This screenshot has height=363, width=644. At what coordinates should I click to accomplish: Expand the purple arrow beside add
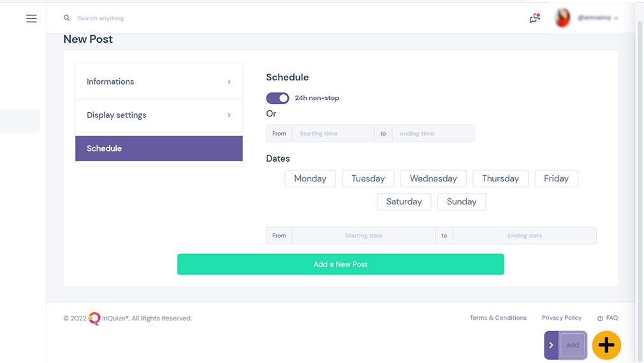pos(551,345)
